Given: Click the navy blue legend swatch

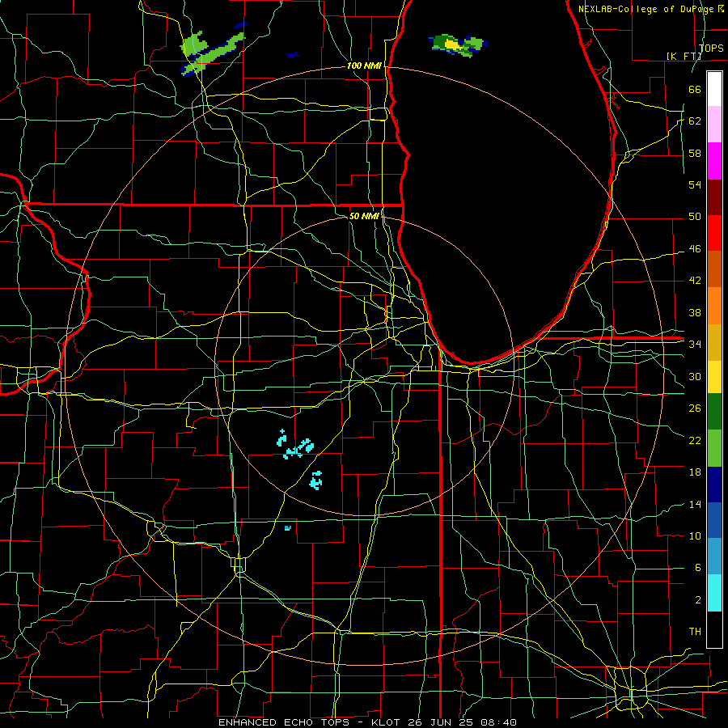Looking at the screenshot, I should (x=714, y=485).
